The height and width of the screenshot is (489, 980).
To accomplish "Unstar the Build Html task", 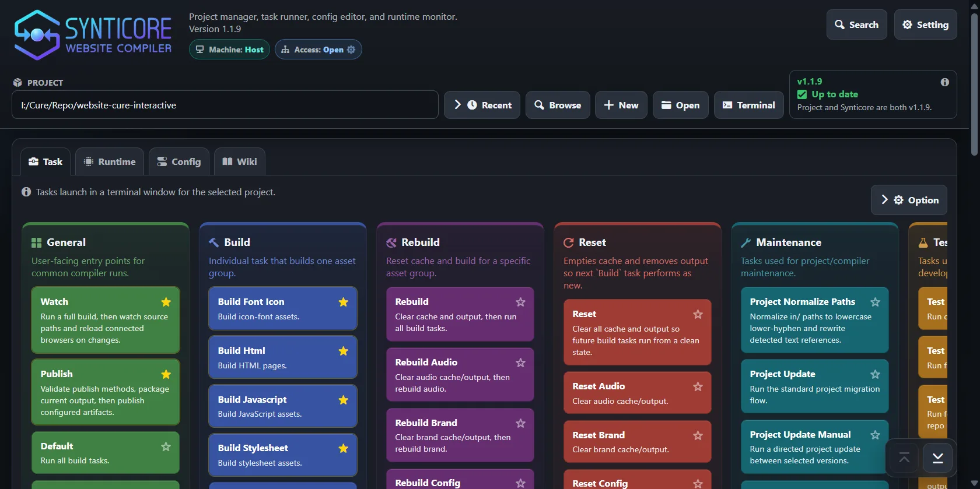I will click(x=344, y=351).
